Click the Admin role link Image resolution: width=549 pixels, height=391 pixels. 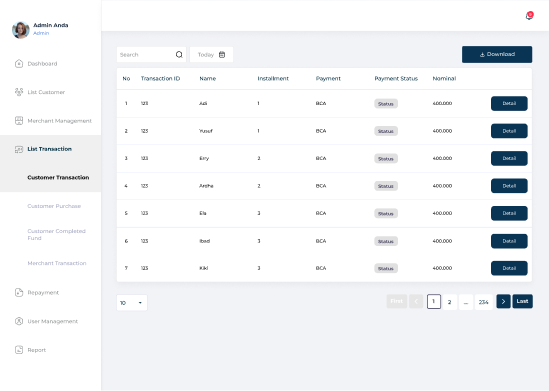(41, 33)
